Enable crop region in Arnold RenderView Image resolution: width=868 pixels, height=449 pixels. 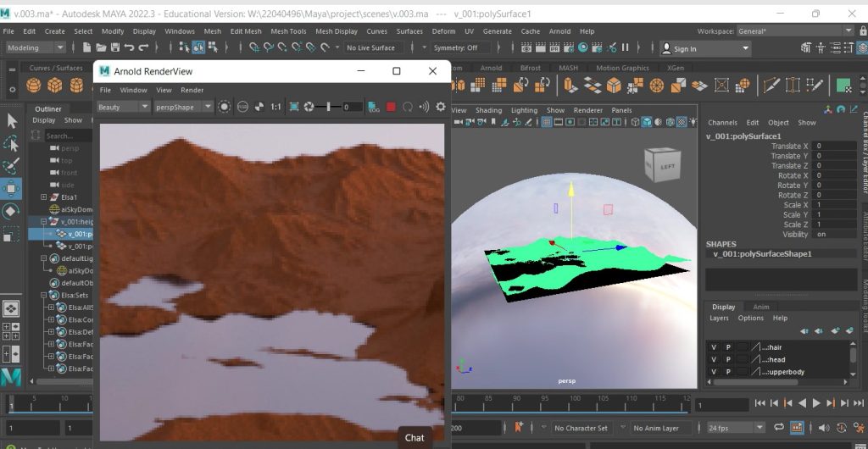294,107
